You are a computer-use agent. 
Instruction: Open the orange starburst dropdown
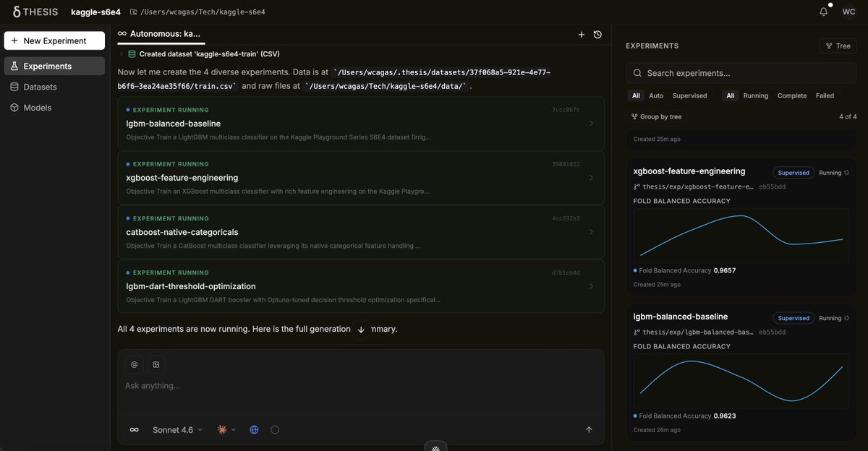227,429
